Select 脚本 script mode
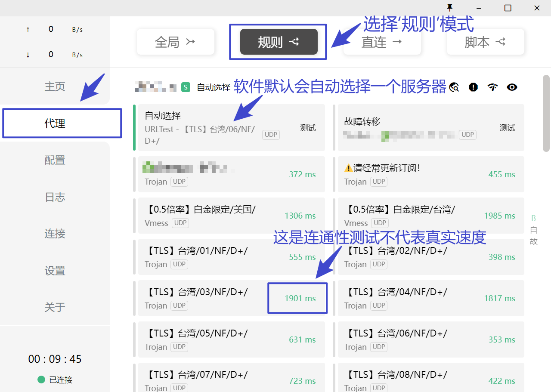 tap(485, 42)
